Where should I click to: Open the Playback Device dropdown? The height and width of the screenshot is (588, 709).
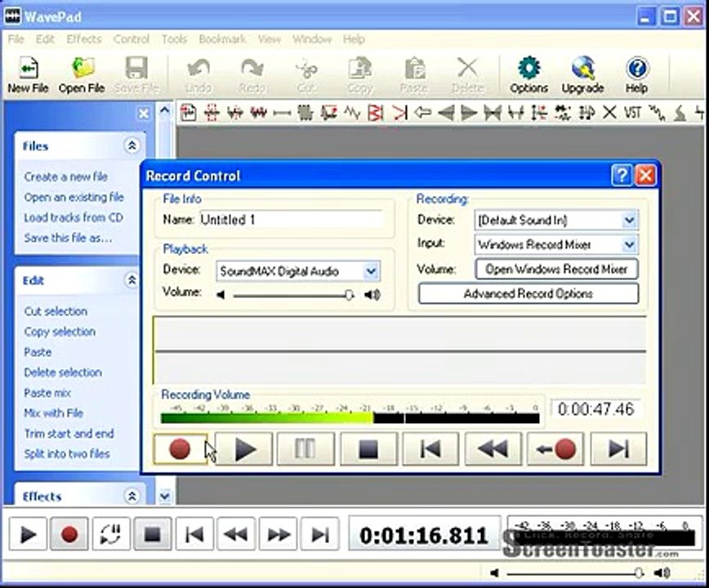[x=370, y=271]
